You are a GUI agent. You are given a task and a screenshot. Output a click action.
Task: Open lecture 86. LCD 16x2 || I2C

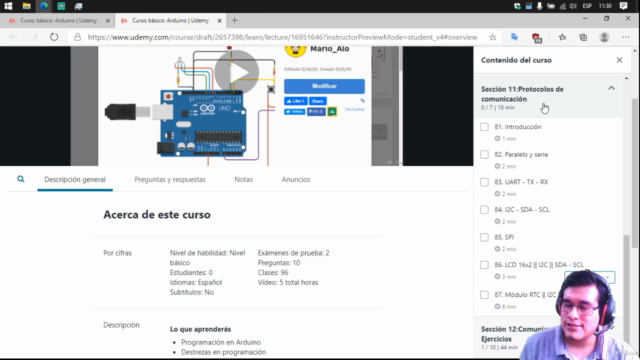coord(539,265)
